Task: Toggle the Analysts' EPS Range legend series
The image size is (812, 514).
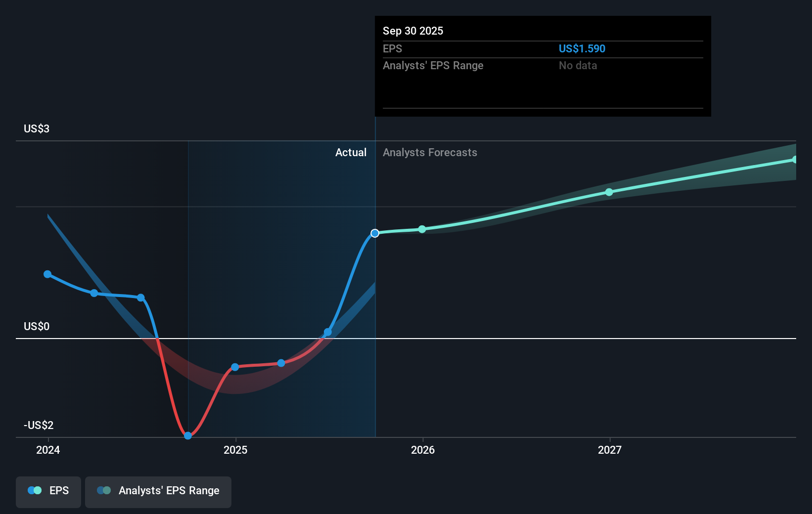Action: coord(158,491)
